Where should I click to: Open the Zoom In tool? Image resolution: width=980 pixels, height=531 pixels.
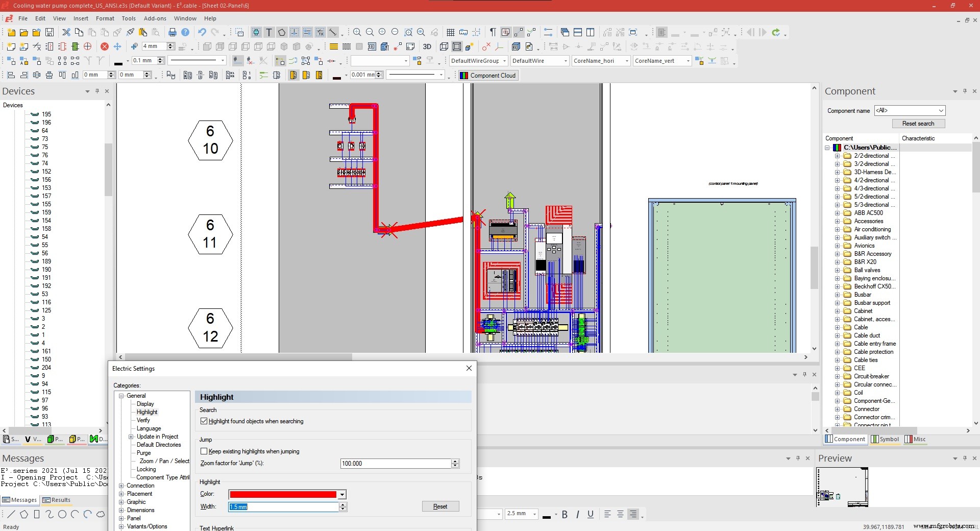pos(357,32)
